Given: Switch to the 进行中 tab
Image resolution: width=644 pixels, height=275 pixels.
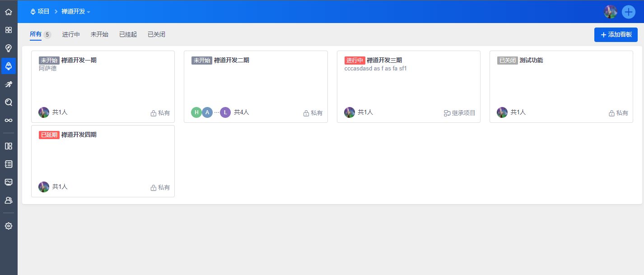Looking at the screenshot, I should [71, 34].
